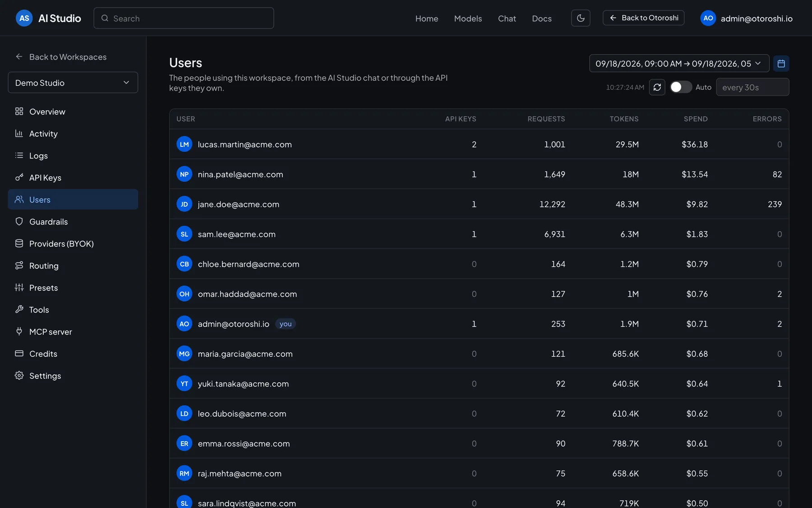Click the Overview grid icon
Image resolution: width=812 pixels, height=508 pixels.
(x=19, y=112)
